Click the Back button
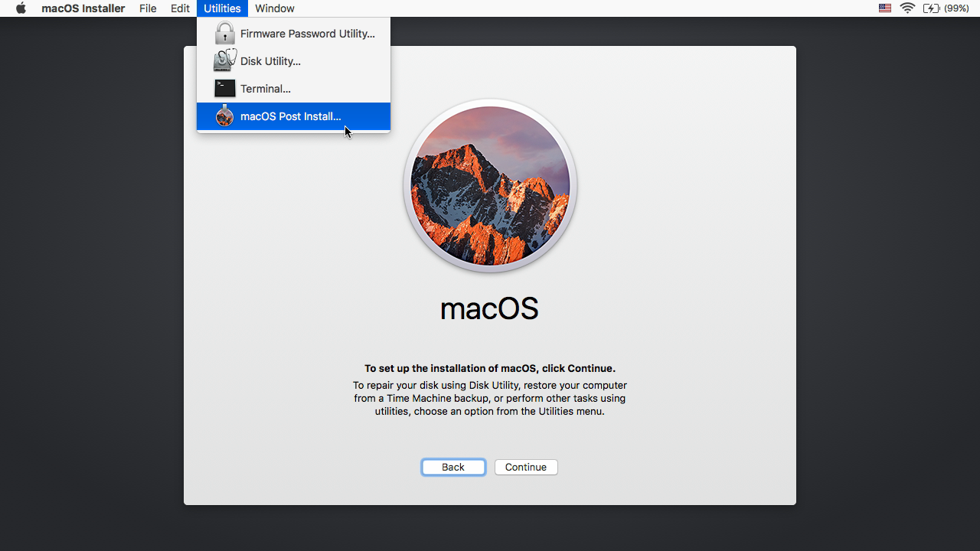Screen dimensions: 980x551 [453, 467]
